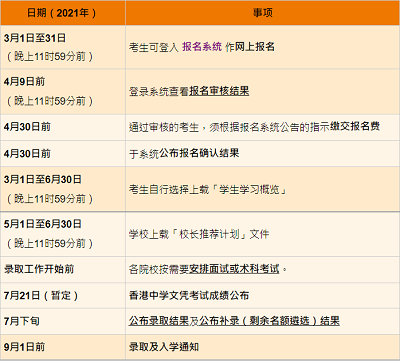Click the text 考生可登入

154,47
